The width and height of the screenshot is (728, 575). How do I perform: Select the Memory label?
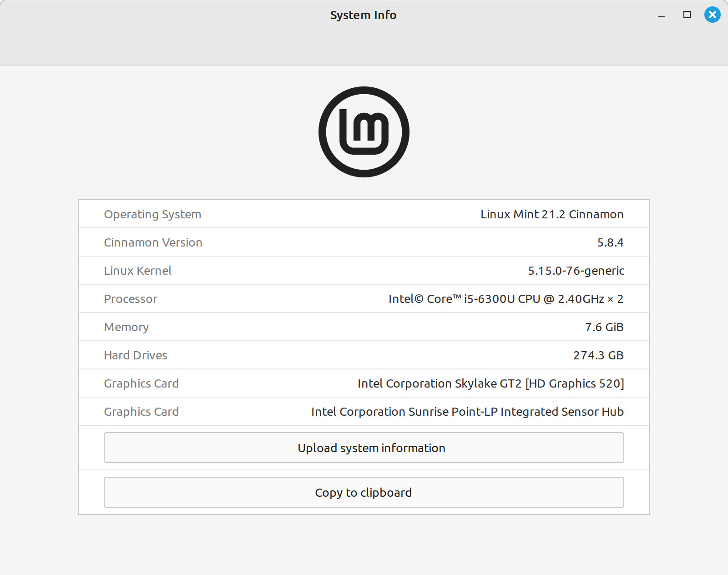[x=126, y=327]
